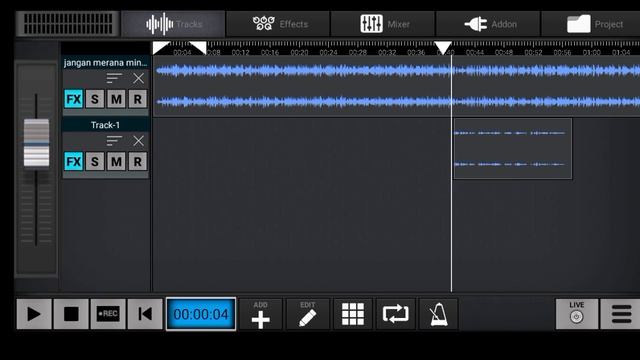
Task: Solo Track-1
Action: tap(95, 162)
